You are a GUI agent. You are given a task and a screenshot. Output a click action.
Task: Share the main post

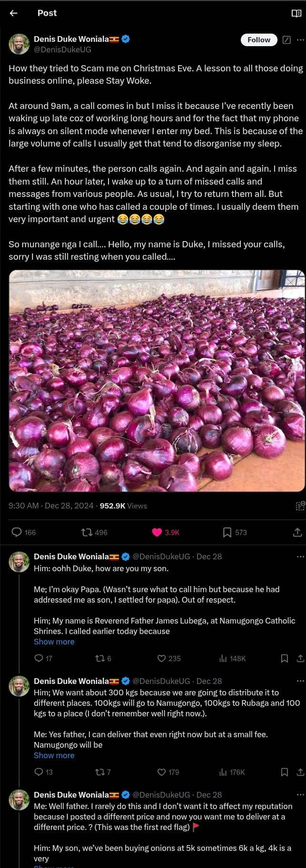click(x=297, y=532)
